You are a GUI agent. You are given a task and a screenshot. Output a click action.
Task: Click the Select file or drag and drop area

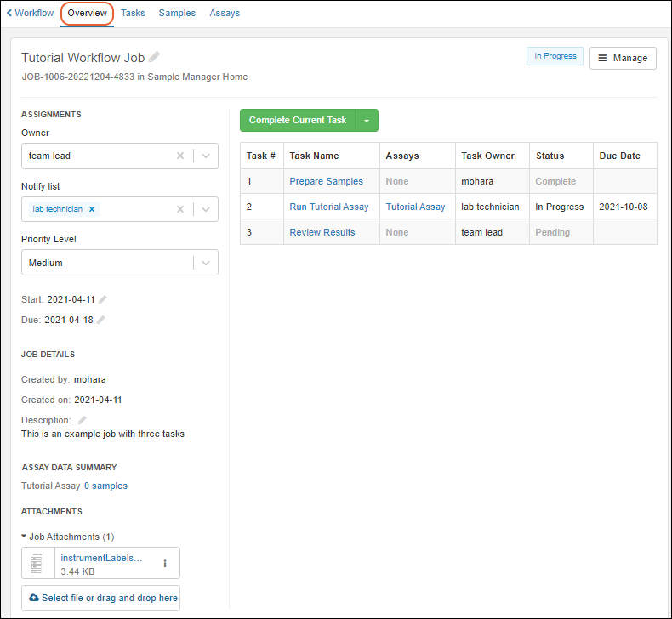click(x=101, y=598)
